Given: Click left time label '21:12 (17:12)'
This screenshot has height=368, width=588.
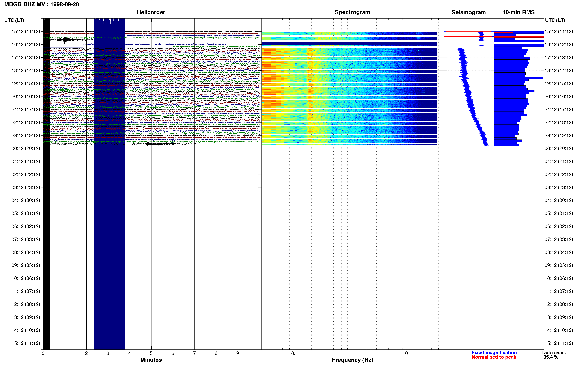Looking at the screenshot, I should [26, 109].
